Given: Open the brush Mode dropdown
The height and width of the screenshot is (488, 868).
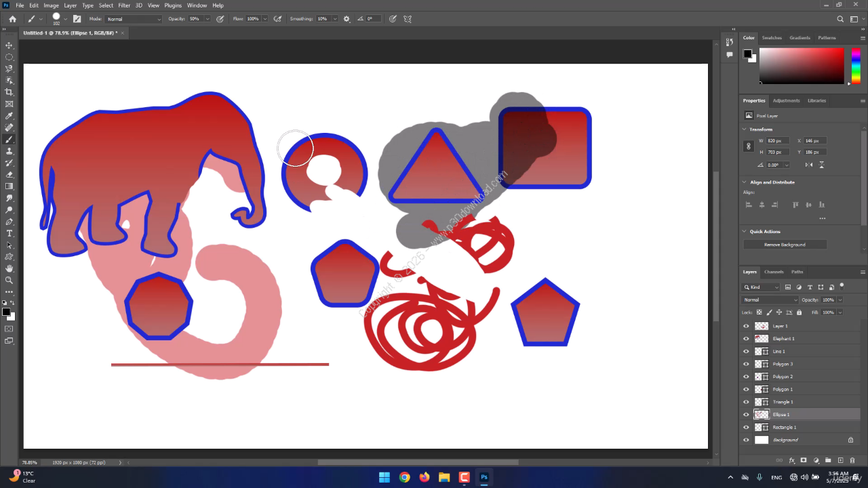Looking at the screenshot, I should pyautogui.click(x=134, y=19).
